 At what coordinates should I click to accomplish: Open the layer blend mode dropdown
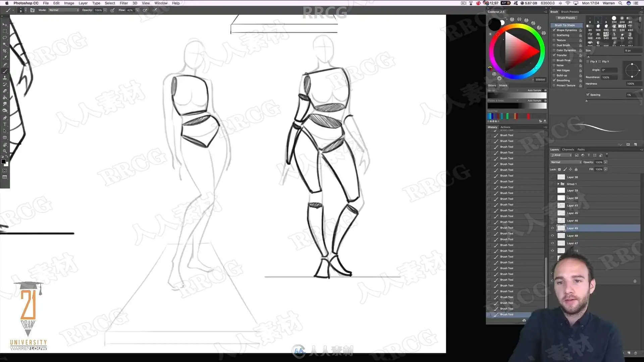pos(566,162)
